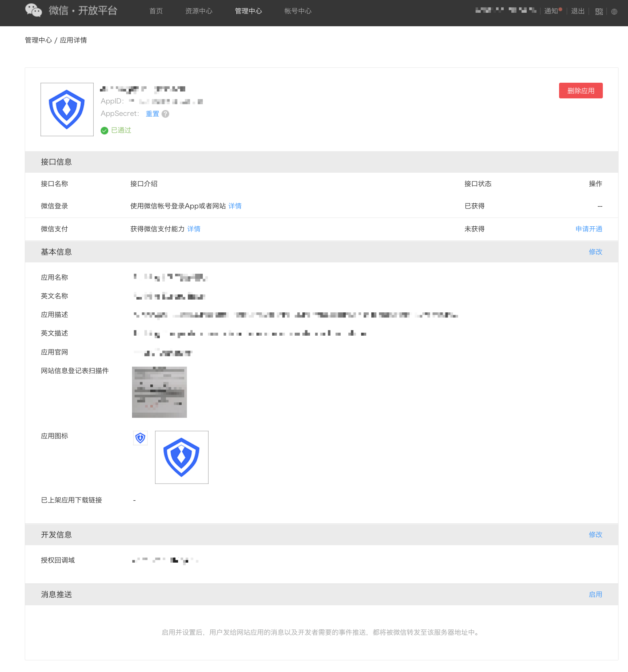Switch to 帐号中心 in top navigation

click(298, 11)
